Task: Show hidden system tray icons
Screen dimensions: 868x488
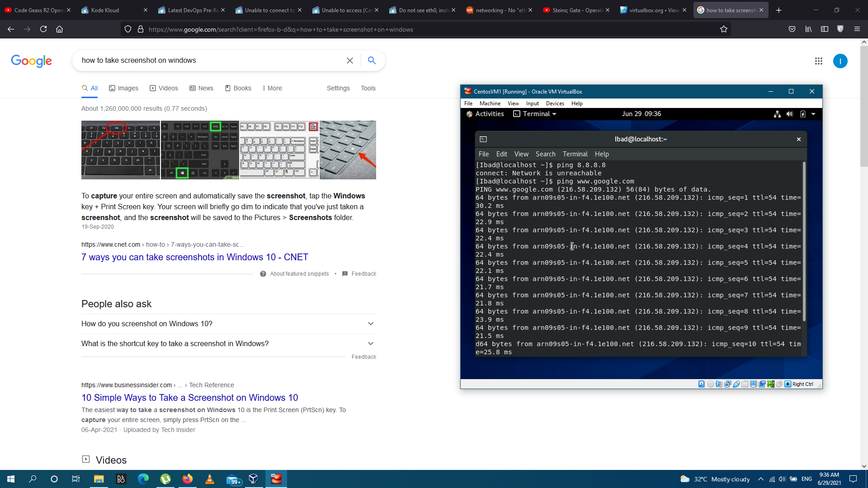Action: pyautogui.click(x=760, y=479)
